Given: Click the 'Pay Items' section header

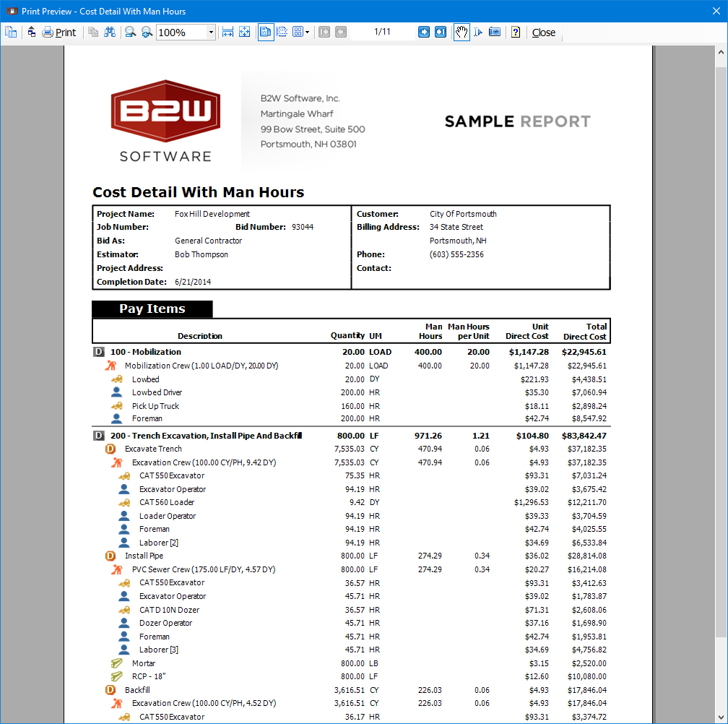Looking at the screenshot, I should (152, 309).
